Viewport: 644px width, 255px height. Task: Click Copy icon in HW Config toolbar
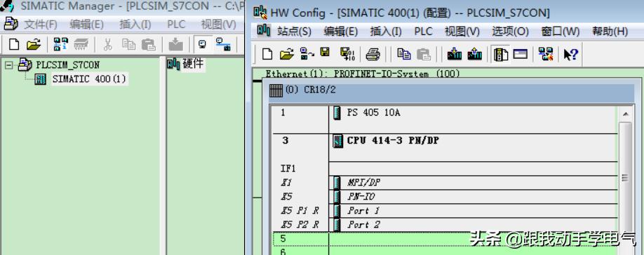[x=404, y=54]
